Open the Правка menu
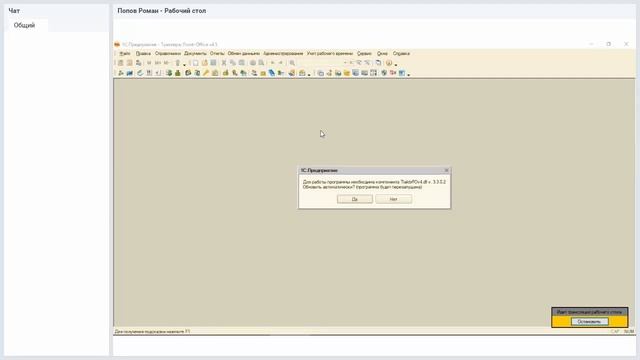 [143, 53]
